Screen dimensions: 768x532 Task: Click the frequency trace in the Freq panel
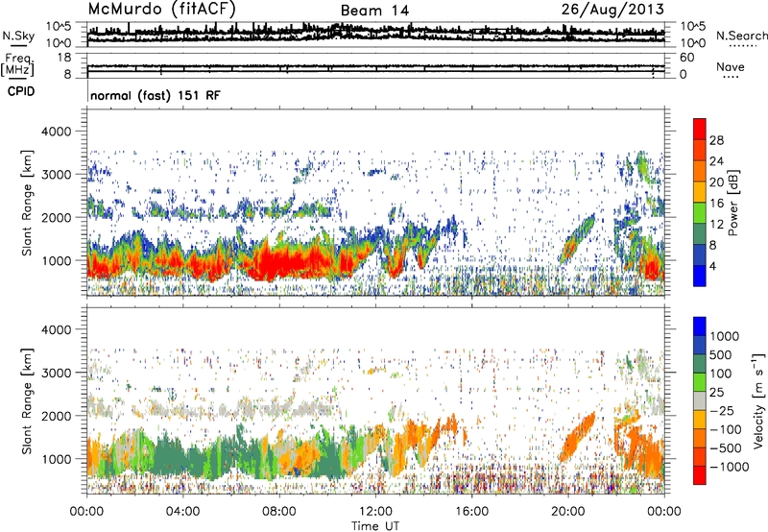[x=375, y=66]
